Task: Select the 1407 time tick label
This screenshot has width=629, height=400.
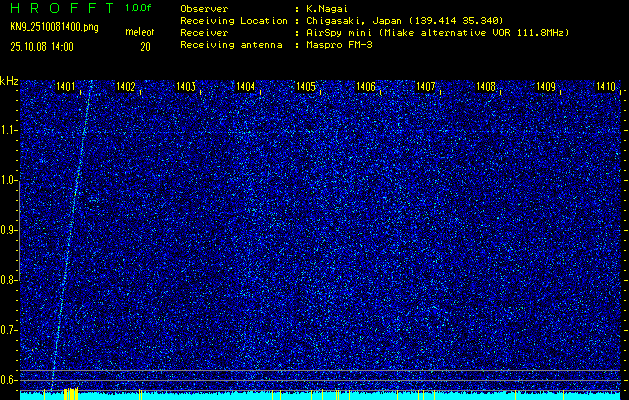Action: click(x=426, y=87)
